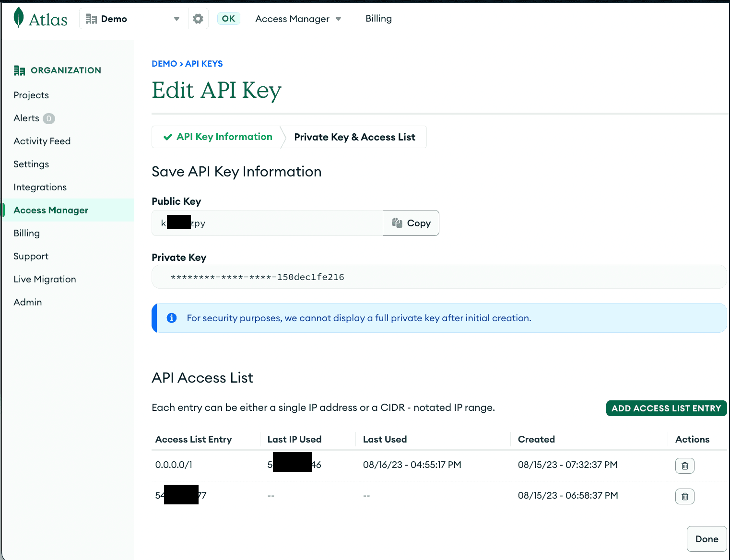Click the Alerts count badge
Viewport: 730px width, 560px height.
[x=49, y=118]
